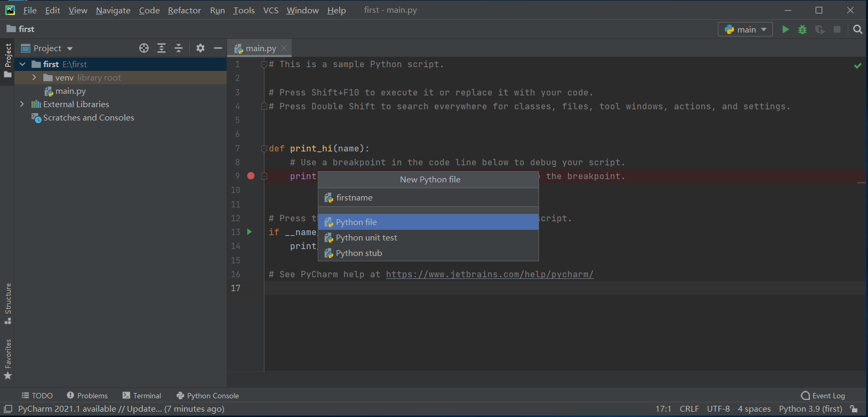Select Python unit test option
The height and width of the screenshot is (417, 868).
click(x=428, y=238)
